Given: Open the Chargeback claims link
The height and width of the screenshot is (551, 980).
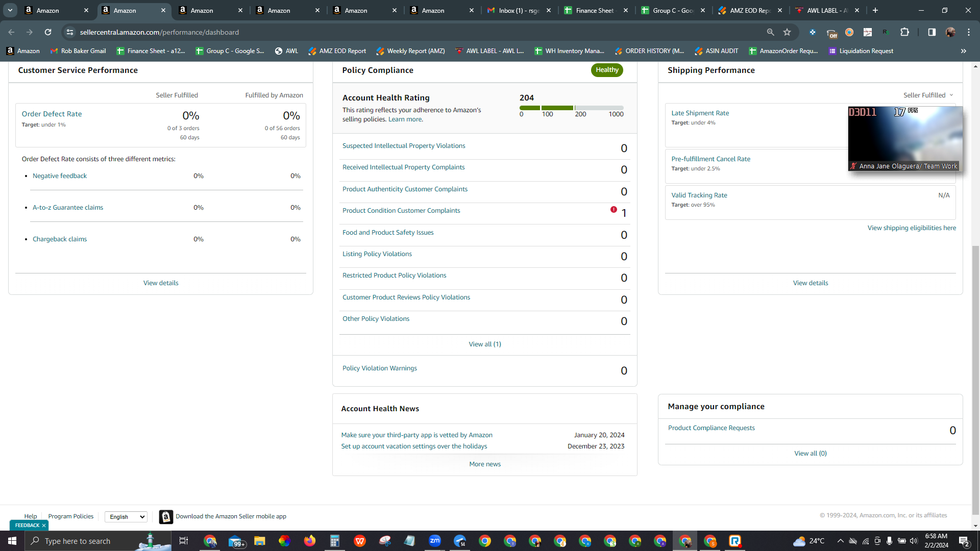Looking at the screenshot, I should (x=60, y=239).
